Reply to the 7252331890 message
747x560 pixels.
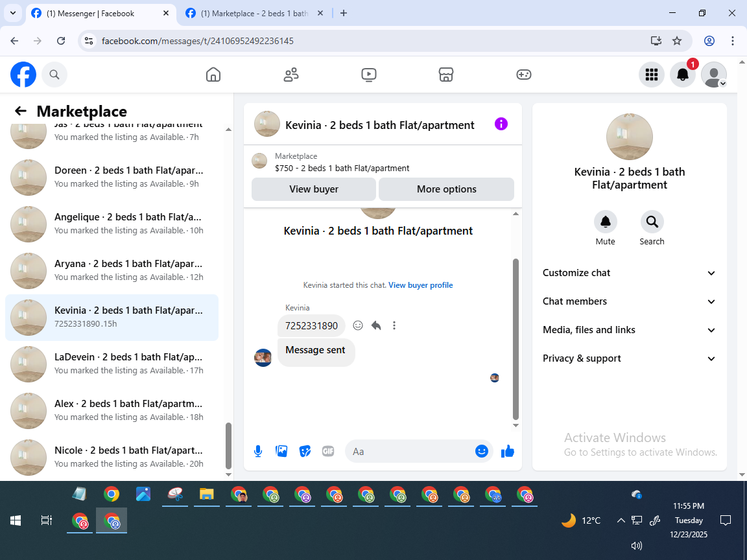tap(376, 325)
